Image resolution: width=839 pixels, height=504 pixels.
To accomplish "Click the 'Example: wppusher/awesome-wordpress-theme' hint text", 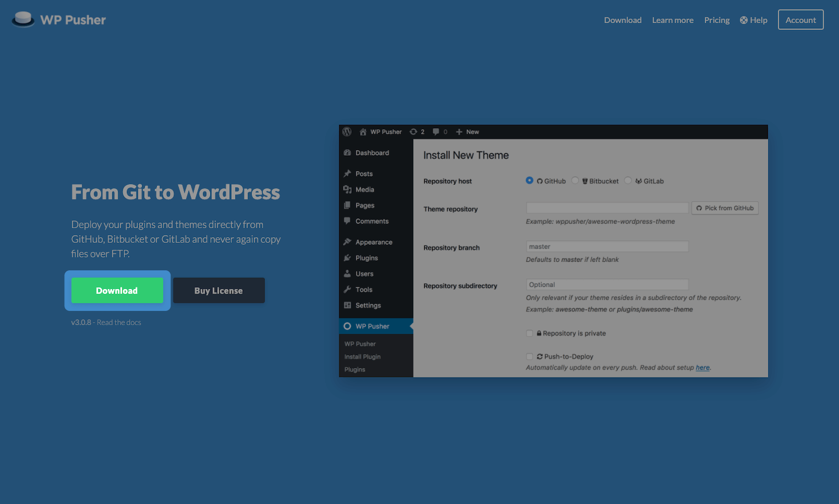I will pos(600,222).
